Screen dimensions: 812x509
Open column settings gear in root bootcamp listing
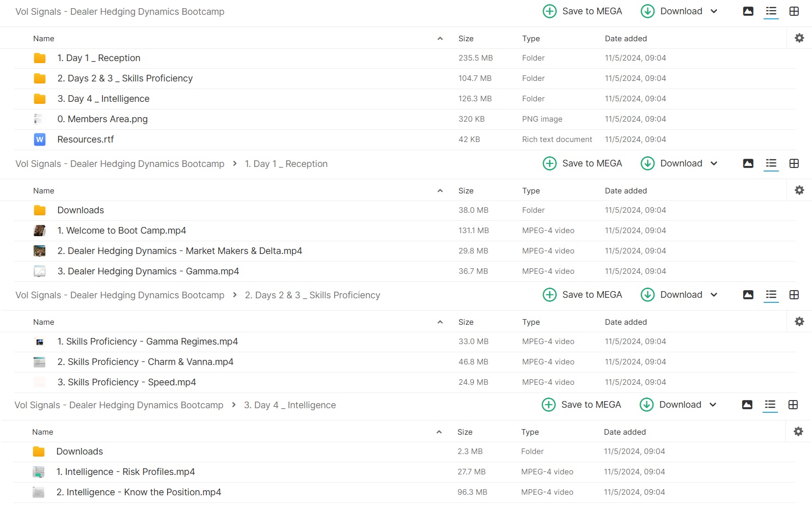coord(799,38)
